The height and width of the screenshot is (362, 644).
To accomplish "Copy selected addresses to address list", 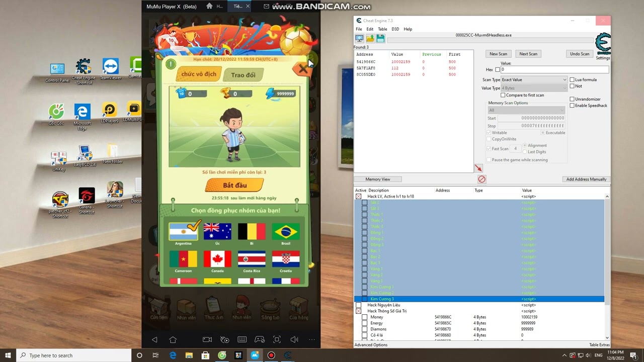I will [x=478, y=168].
